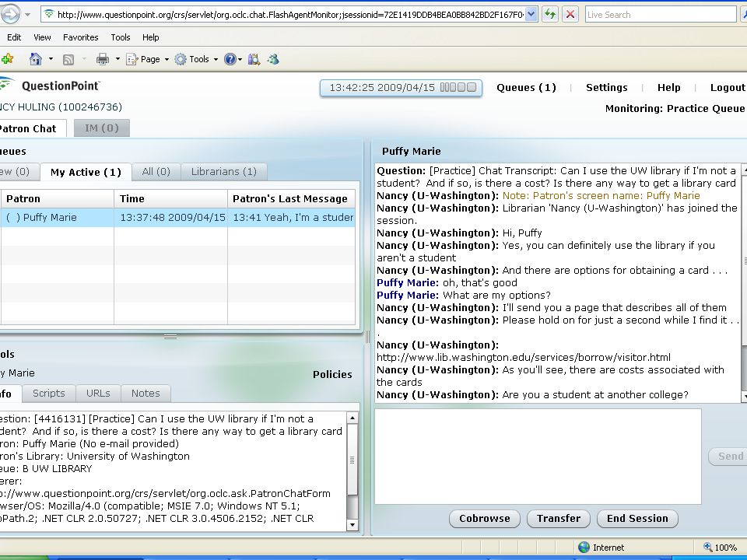Click the browser forward arrow button
Screen dimensions: 747x560
point(10,14)
